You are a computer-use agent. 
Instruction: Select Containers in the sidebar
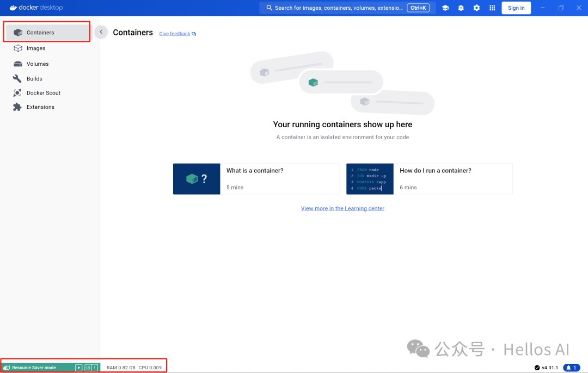[x=47, y=33]
